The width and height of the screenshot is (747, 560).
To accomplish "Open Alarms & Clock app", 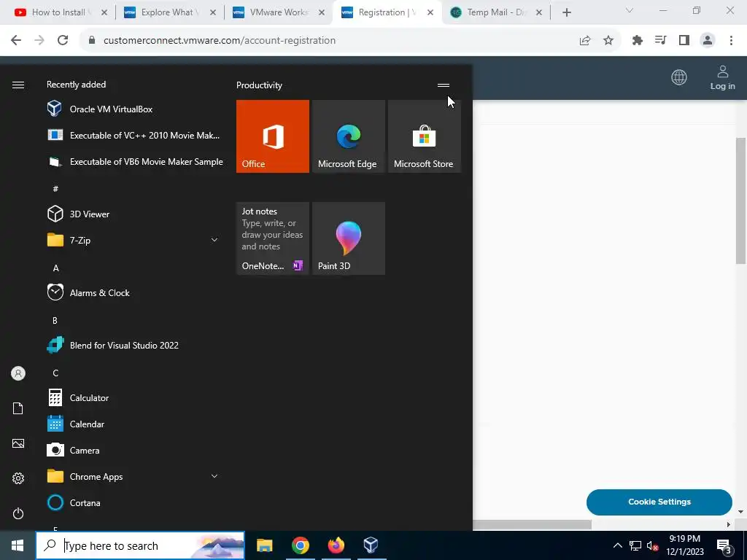I will point(135,293).
